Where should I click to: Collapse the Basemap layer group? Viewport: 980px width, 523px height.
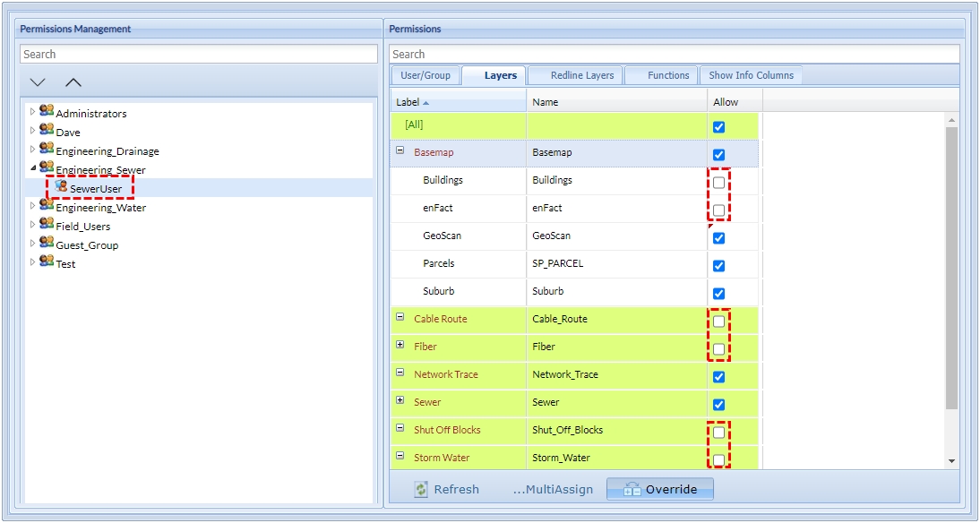tap(400, 151)
